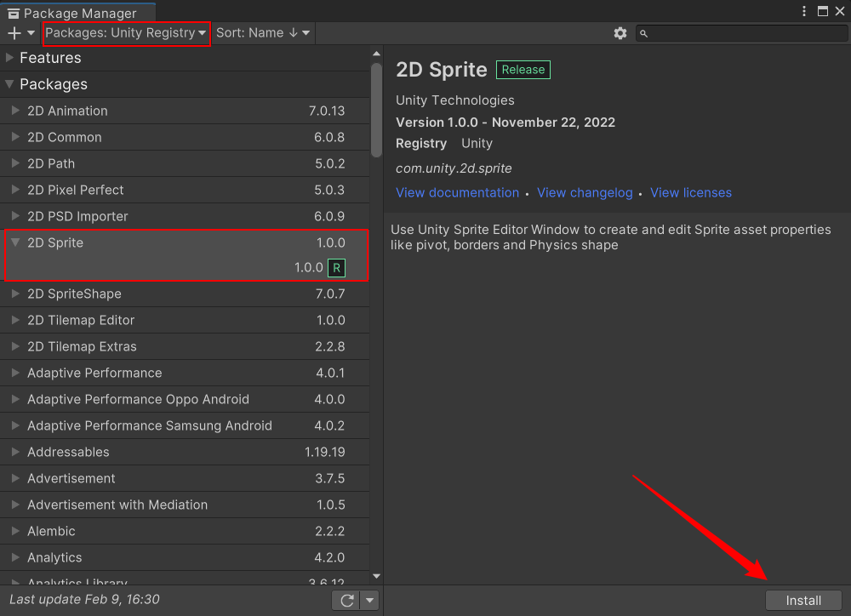
Task: Open the Packages: Unity Registry dropdown
Action: pyautogui.click(x=126, y=33)
